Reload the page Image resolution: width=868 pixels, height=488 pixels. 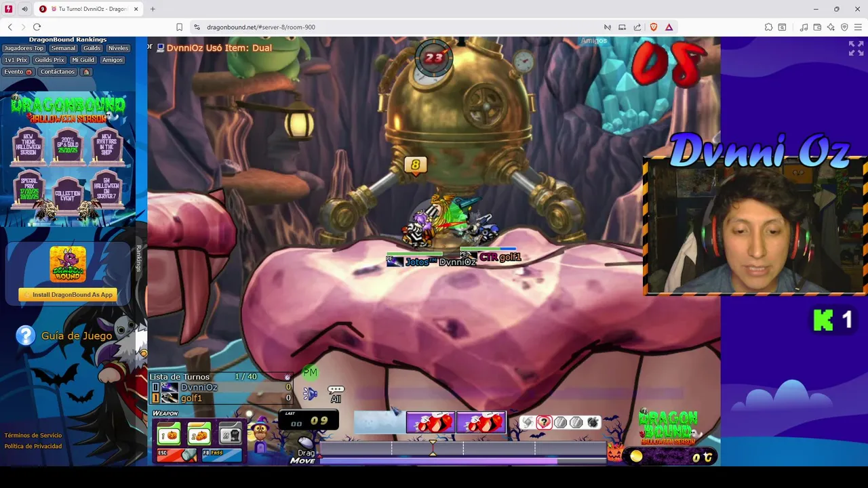37,27
